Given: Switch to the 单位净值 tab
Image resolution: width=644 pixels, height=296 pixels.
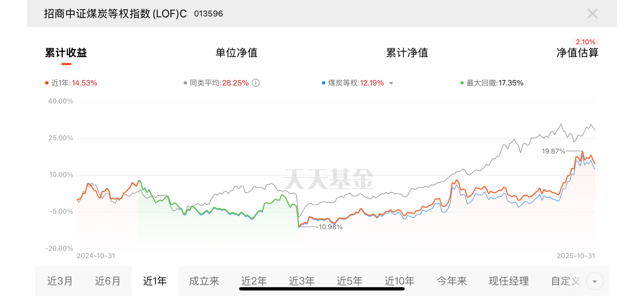Looking at the screenshot, I should pos(236,53).
